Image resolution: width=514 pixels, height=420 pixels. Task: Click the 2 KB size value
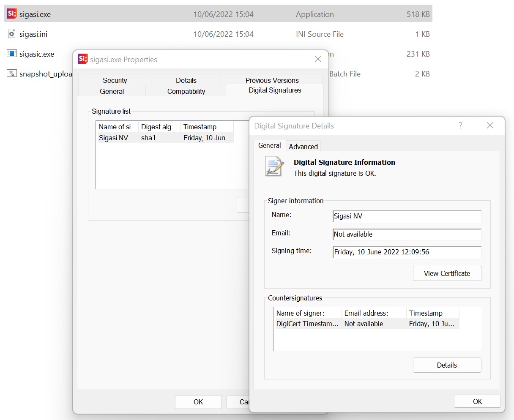tap(422, 74)
